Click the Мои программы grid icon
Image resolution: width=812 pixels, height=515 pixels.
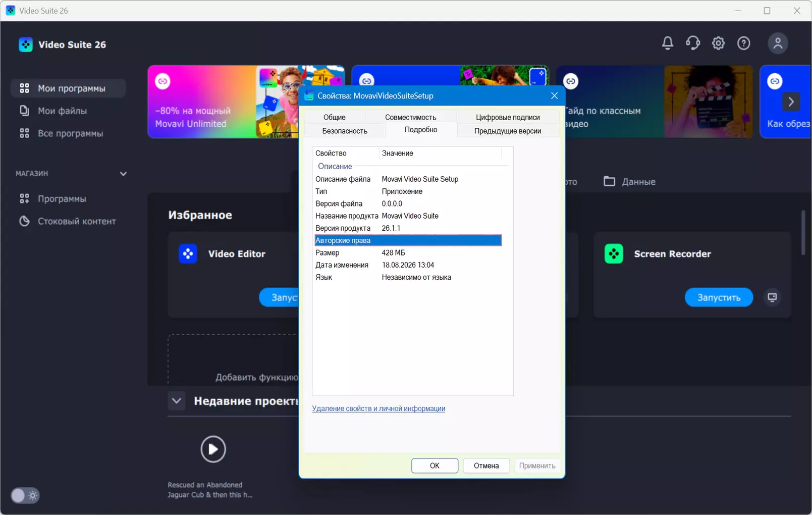click(24, 88)
